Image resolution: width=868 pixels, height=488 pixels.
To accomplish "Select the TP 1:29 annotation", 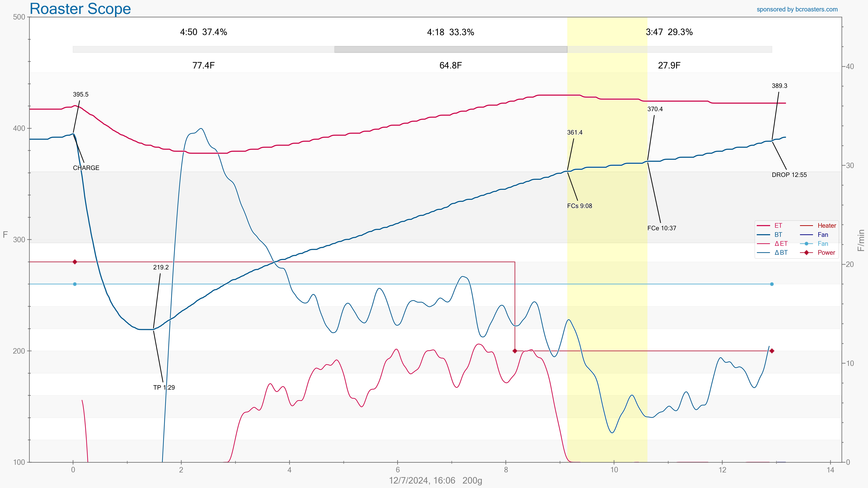I will point(164,388).
